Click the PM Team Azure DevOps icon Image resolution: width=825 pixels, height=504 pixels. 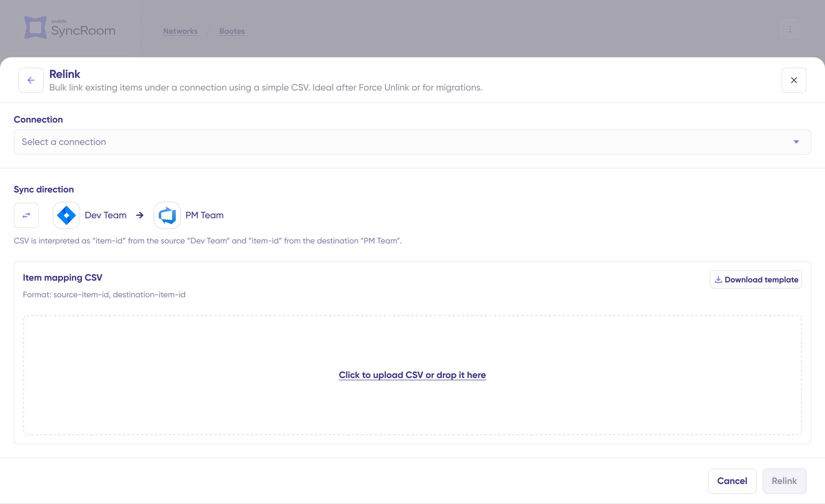[167, 215]
